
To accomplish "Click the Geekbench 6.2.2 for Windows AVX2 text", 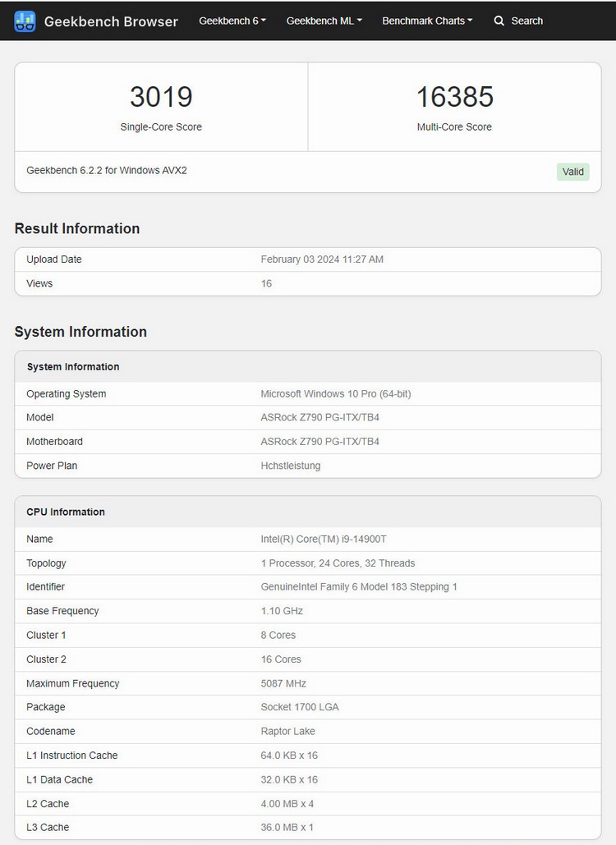I will [x=107, y=171].
